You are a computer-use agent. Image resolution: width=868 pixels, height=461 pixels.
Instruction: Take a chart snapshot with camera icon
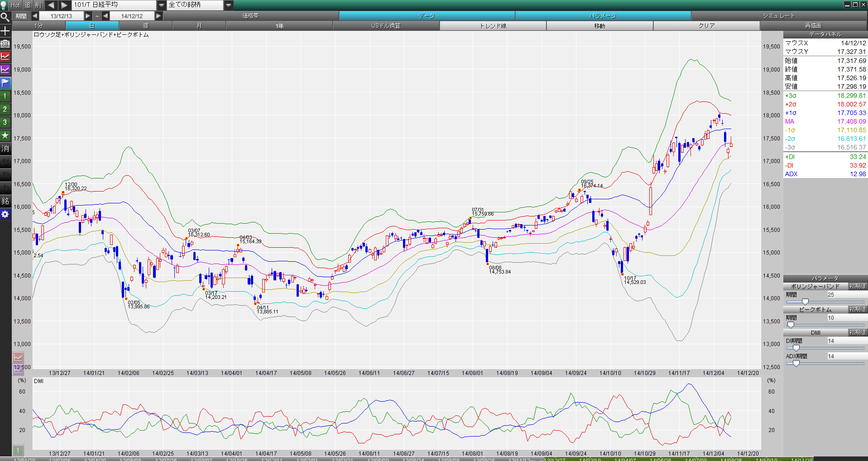point(5,44)
